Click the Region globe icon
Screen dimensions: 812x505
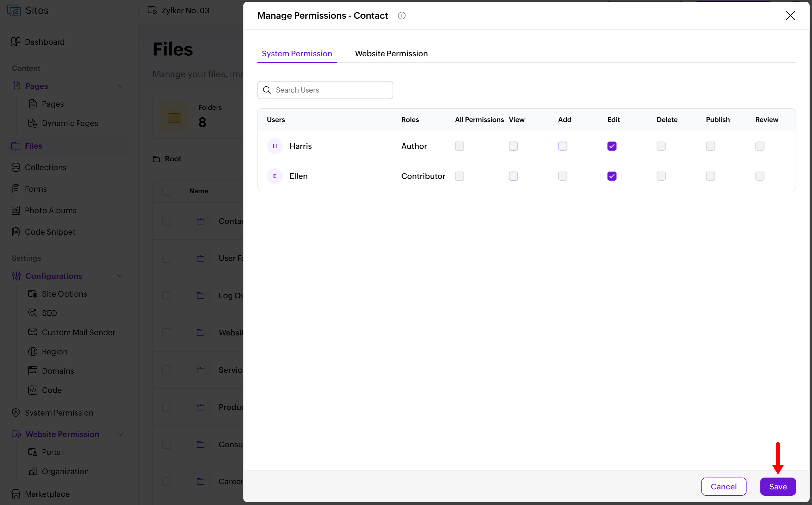pos(33,352)
